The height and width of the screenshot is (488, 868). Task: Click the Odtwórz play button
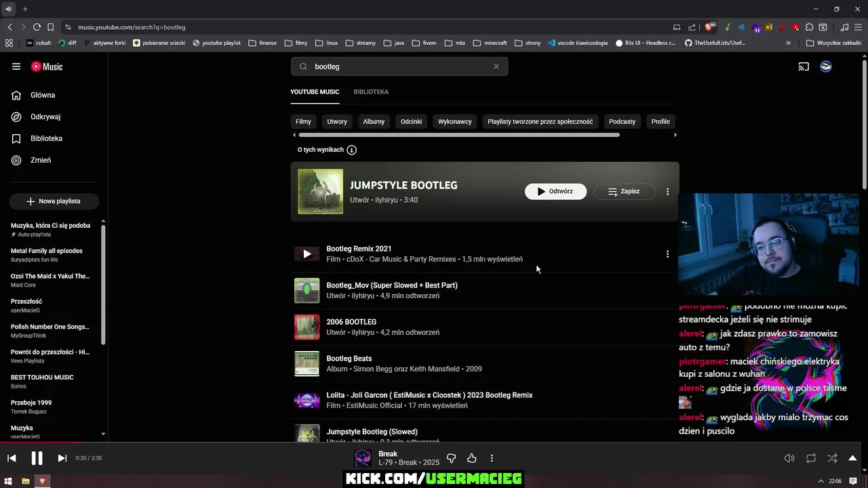pos(555,192)
